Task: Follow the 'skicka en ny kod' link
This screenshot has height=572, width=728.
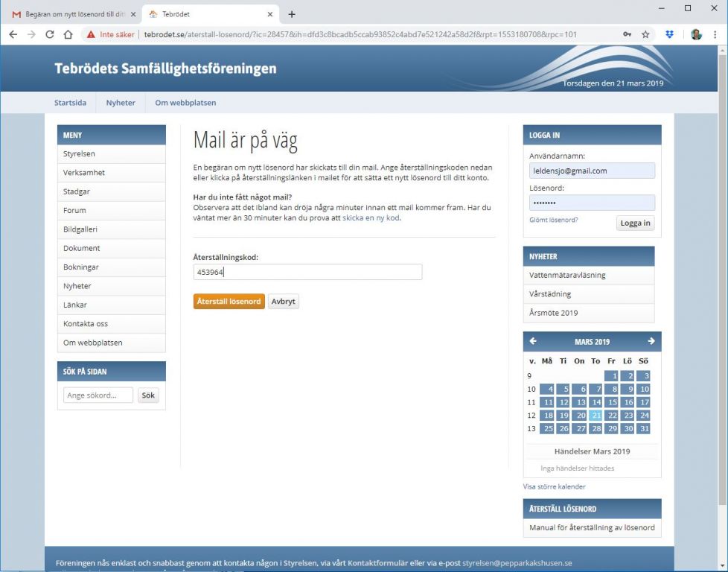Action: pyautogui.click(x=371, y=218)
